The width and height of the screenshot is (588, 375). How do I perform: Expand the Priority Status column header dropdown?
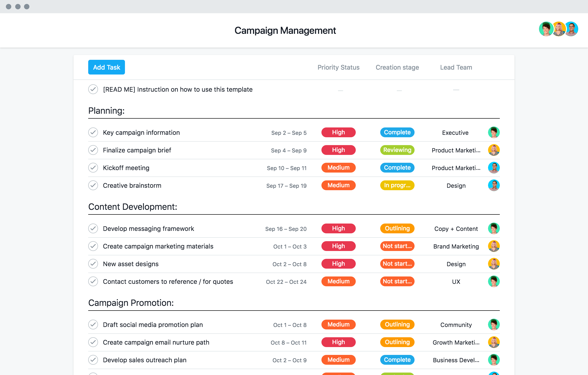click(x=338, y=67)
